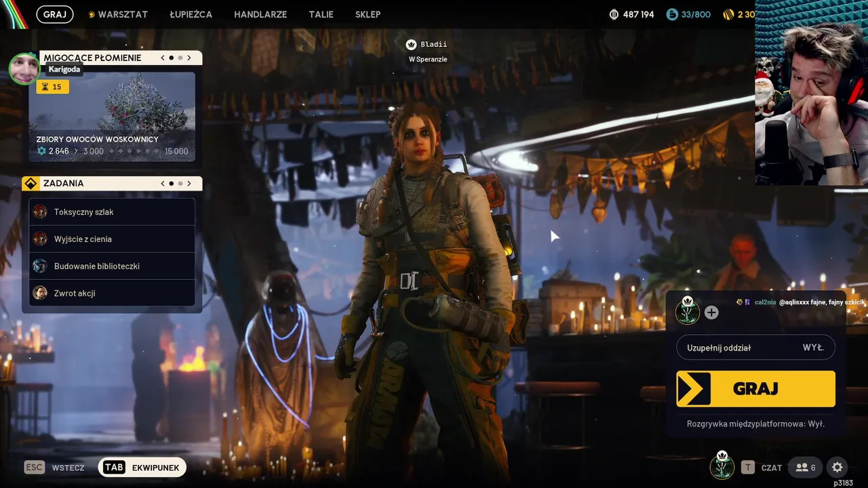Open the friends list showing 6
Image resolution: width=868 pixels, height=488 pixels.
pos(806,468)
